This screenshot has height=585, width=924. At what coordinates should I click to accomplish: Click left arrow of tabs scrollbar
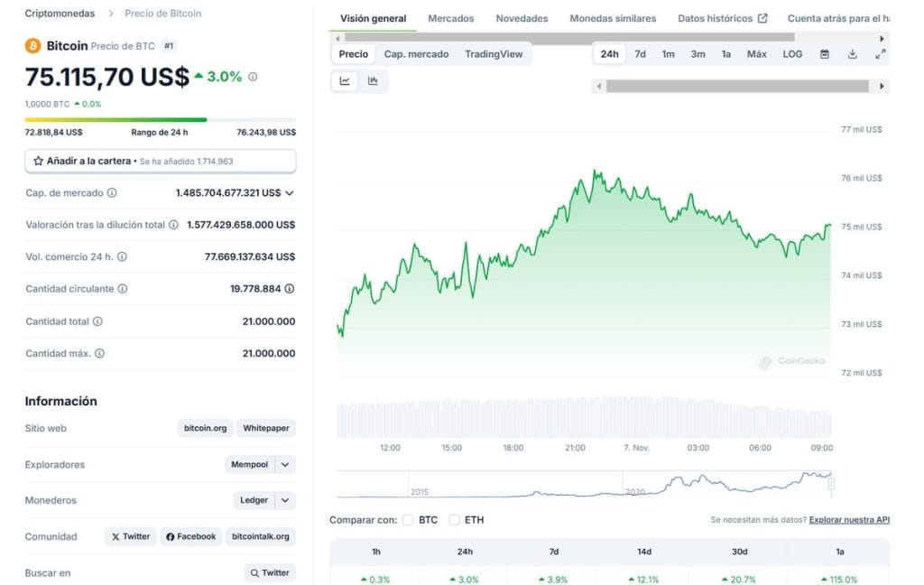(x=337, y=38)
